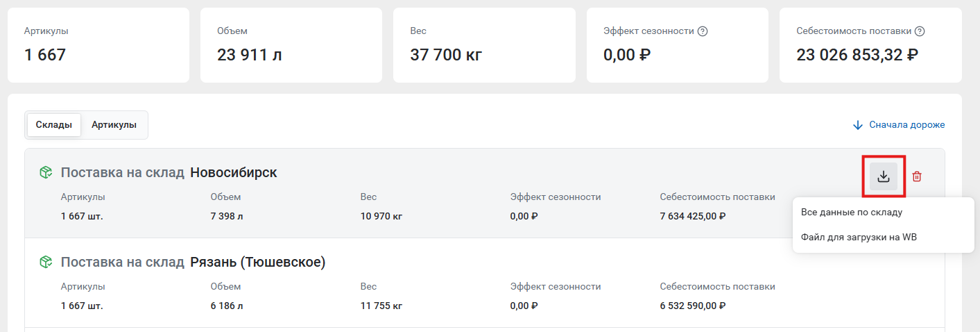Image resolution: width=980 pixels, height=332 pixels.
Task: Select the Артикулы 1 667 summary card
Action: point(98,45)
